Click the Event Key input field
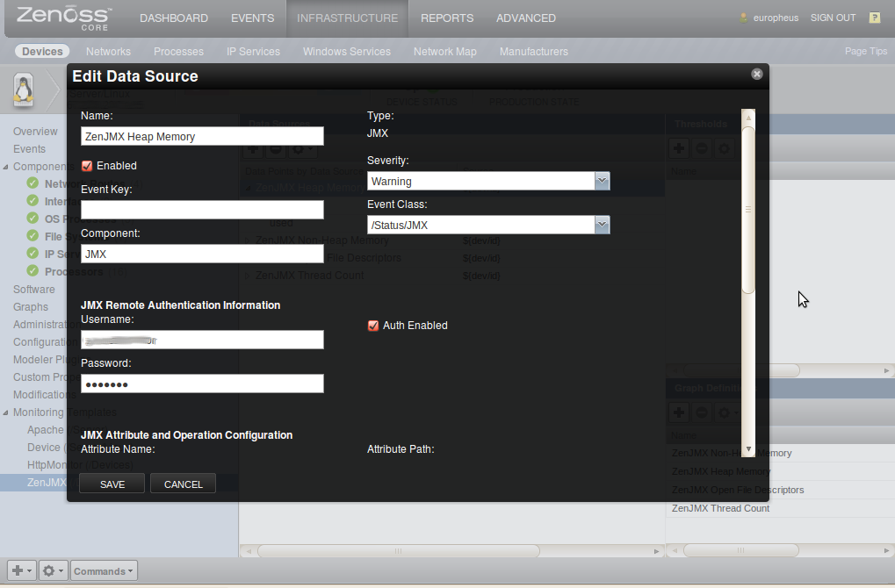 (202, 210)
